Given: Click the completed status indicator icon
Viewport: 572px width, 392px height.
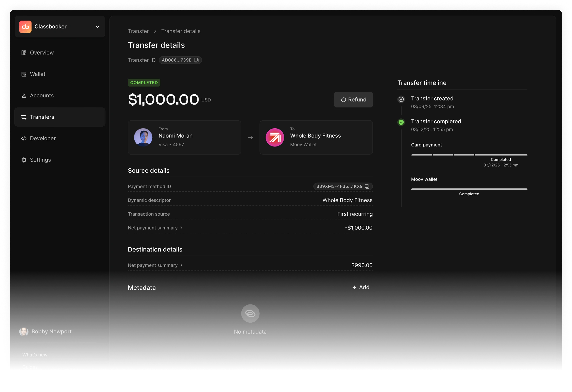Looking at the screenshot, I should (x=401, y=122).
